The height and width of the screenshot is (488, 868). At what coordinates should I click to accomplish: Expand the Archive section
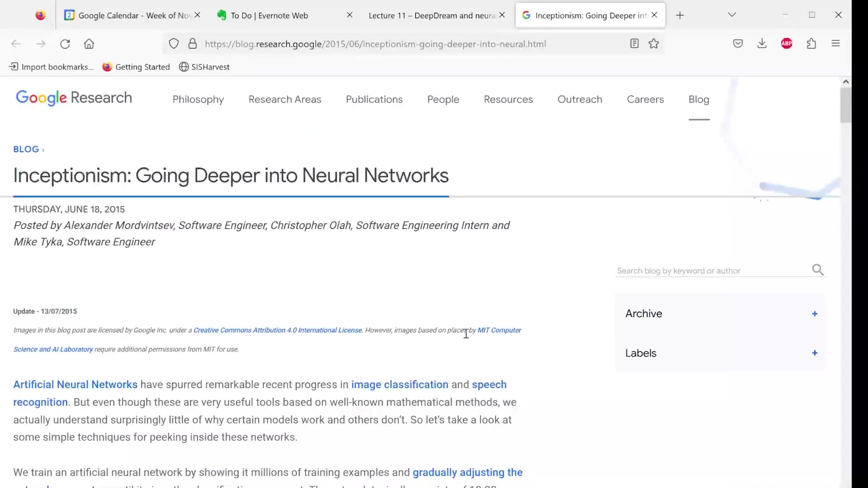(x=814, y=314)
